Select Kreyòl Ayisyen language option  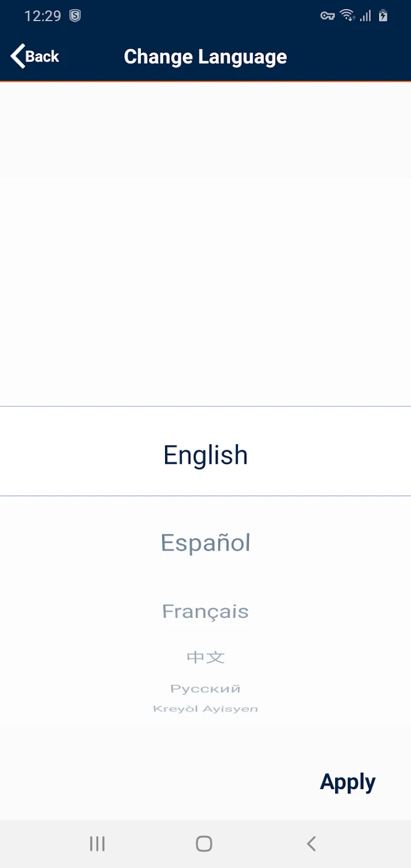[205, 709]
